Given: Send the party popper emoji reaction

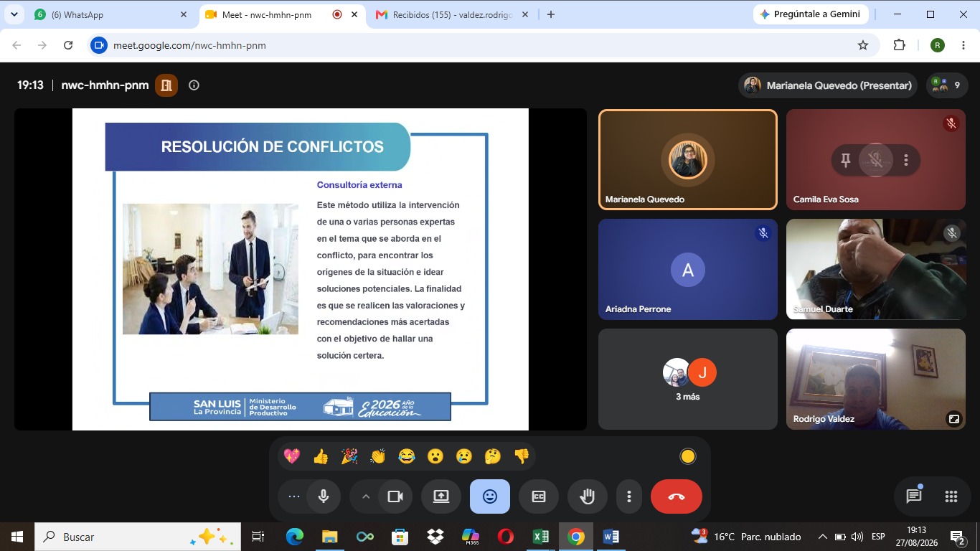Looking at the screenshot, I should (x=349, y=456).
